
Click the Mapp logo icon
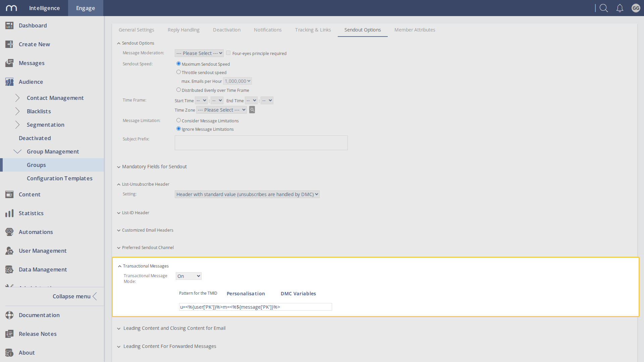(11, 8)
